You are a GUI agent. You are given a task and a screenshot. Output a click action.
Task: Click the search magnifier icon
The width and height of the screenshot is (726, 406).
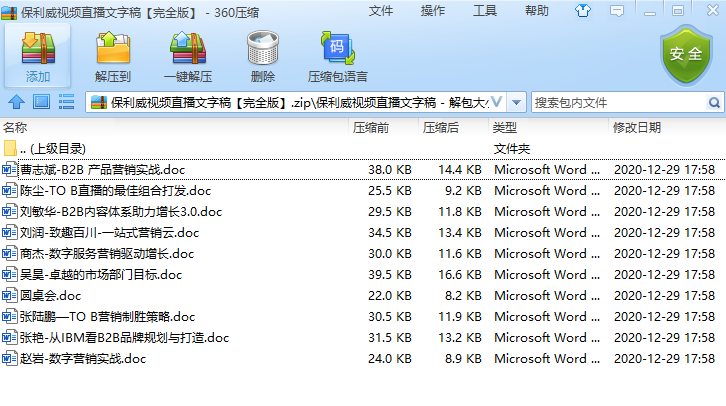[x=714, y=102]
